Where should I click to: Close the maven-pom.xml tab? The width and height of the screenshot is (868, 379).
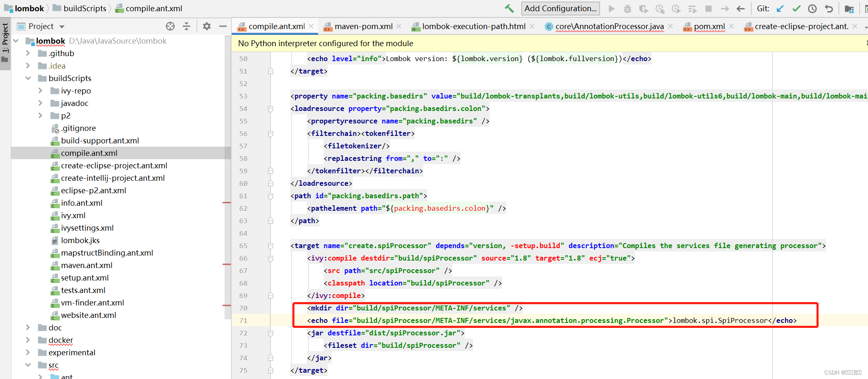399,26
